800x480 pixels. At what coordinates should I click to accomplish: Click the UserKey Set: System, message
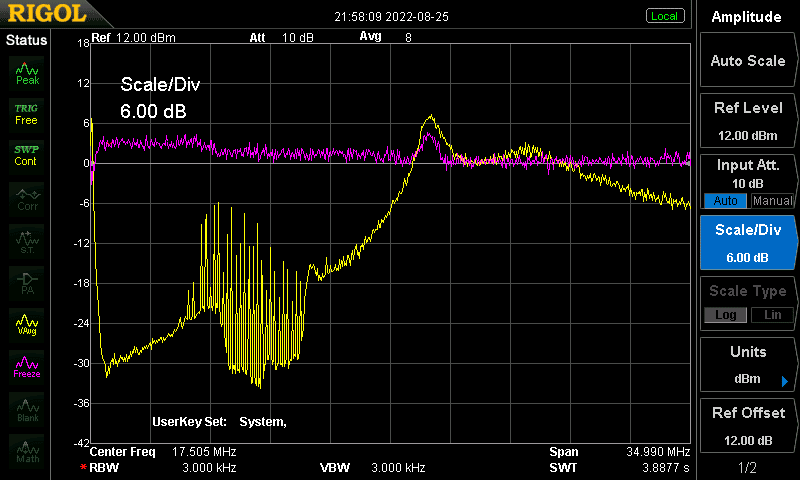click(x=219, y=422)
